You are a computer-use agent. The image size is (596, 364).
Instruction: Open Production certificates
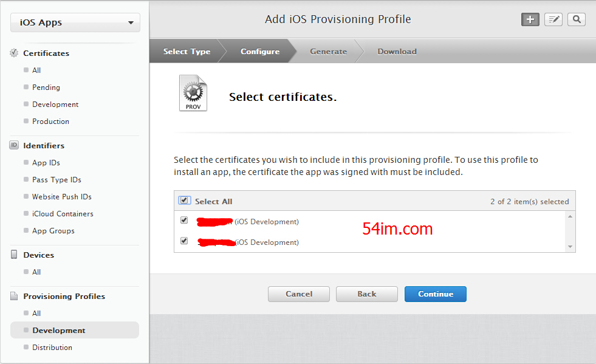point(50,122)
